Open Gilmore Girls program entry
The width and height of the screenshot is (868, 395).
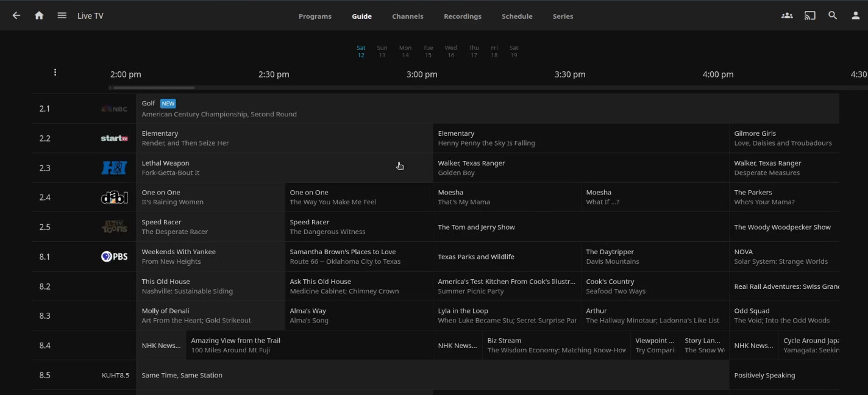click(x=784, y=138)
